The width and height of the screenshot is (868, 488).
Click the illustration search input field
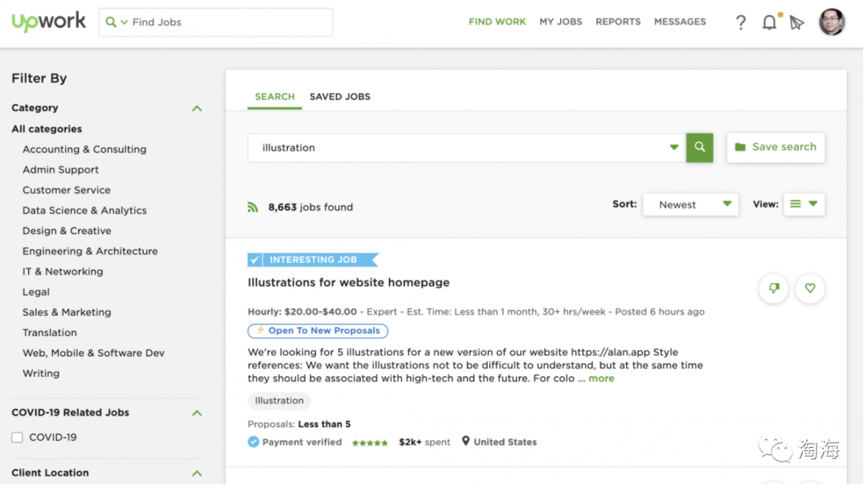tap(458, 148)
